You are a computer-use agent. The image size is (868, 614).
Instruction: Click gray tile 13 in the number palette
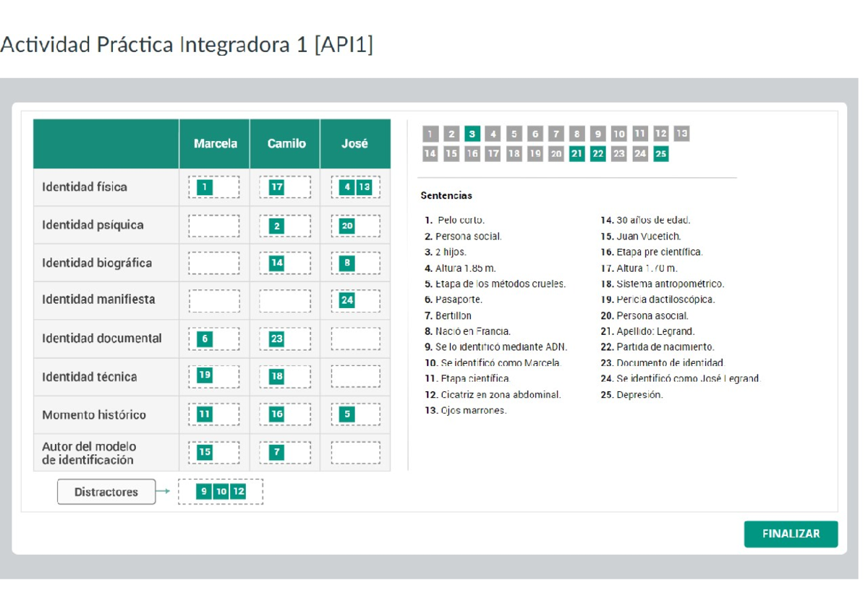pos(681,134)
